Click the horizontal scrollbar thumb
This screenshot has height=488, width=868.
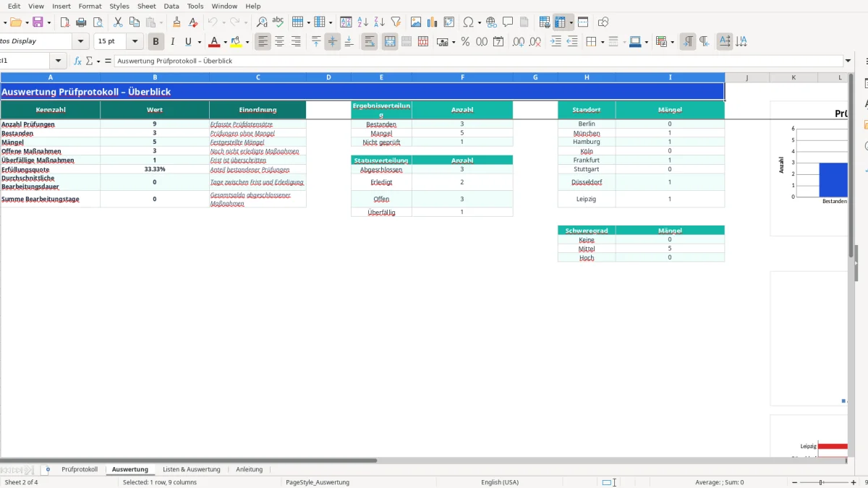(x=188, y=460)
